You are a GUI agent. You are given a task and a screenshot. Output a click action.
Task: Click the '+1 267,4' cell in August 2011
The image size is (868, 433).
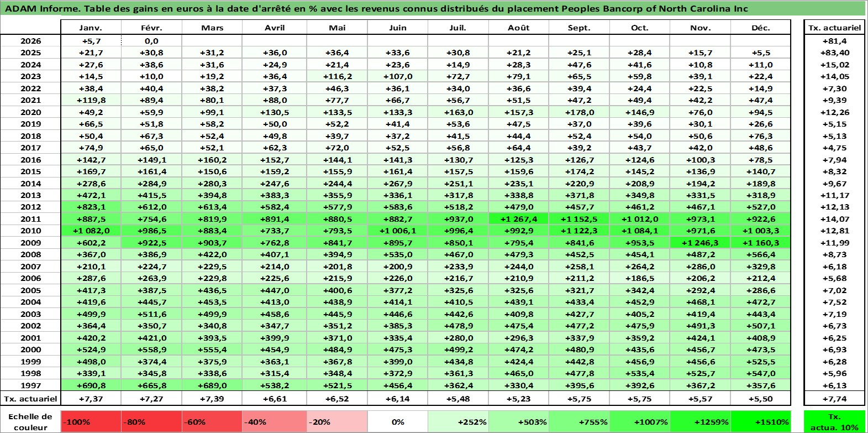pyautogui.click(x=518, y=219)
